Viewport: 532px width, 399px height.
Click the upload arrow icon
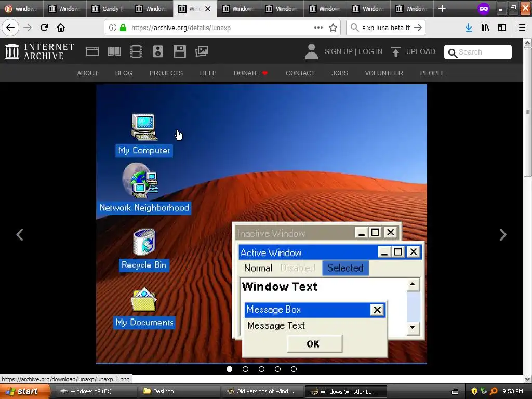395,51
